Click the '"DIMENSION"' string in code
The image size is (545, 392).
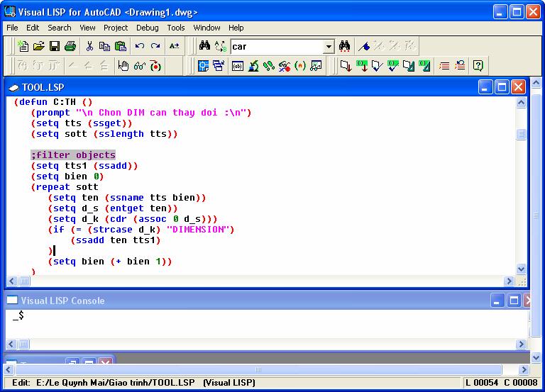click(x=197, y=230)
